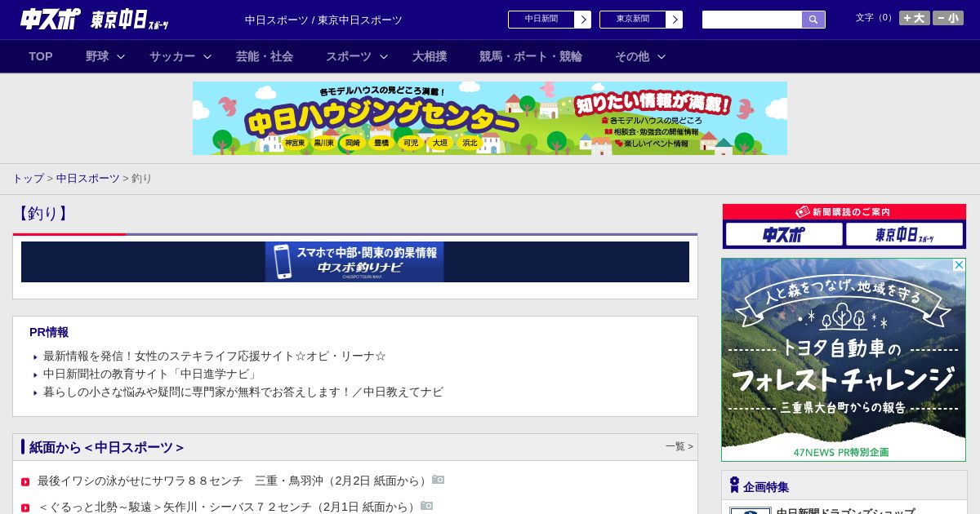Go to the TOP menu item
This screenshot has height=514, width=980.
[41, 56]
